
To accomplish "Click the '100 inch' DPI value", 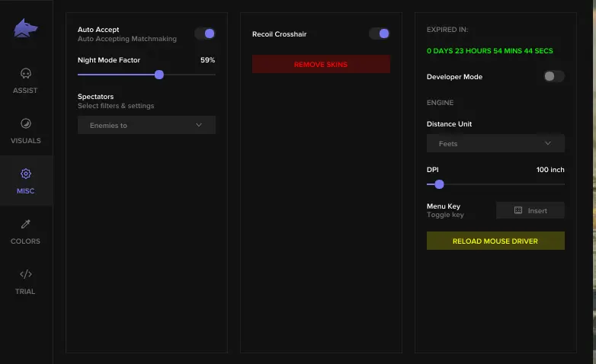I will (x=550, y=170).
